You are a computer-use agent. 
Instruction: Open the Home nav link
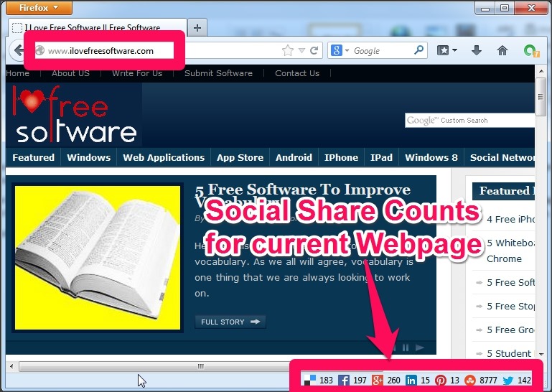(18, 73)
